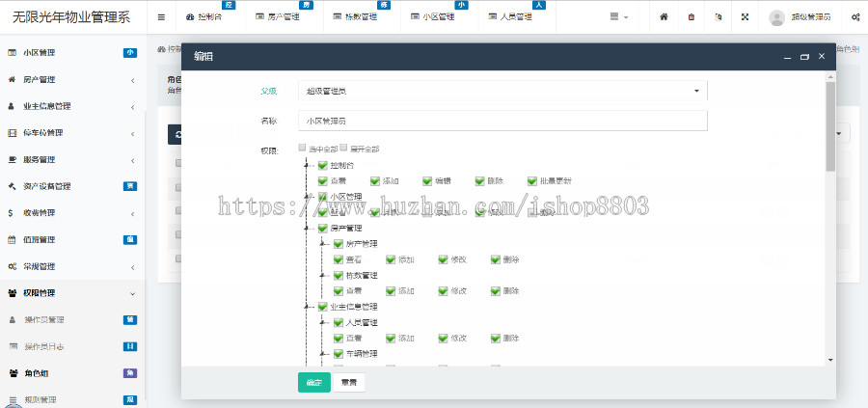Expand 业主信息管理 in the sidebar
868x408 pixels.
click(x=133, y=107)
